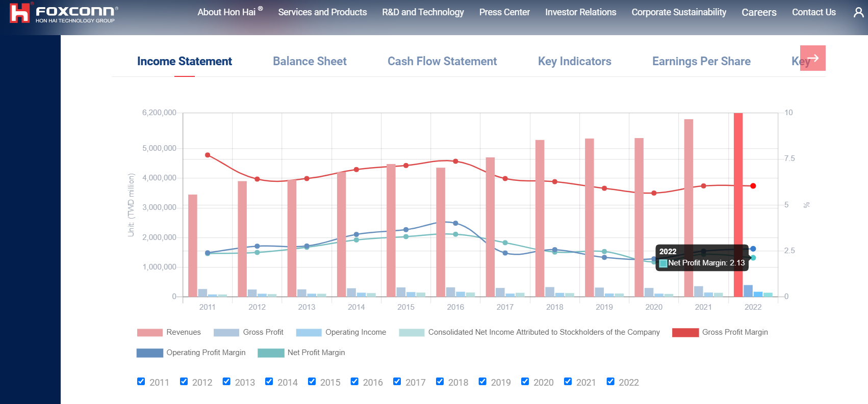The height and width of the screenshot is (404, 868).
Task: Uncheck the 2022 year checkbox
Action: [x=610, y=382]
